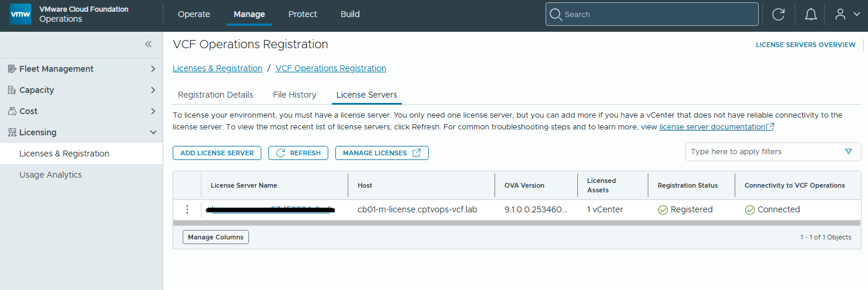Image resolution: width=868 pixels, height=290 pixels.
Task: Sort by Connectivity to VCF Operations column
Action: point(795,185)
